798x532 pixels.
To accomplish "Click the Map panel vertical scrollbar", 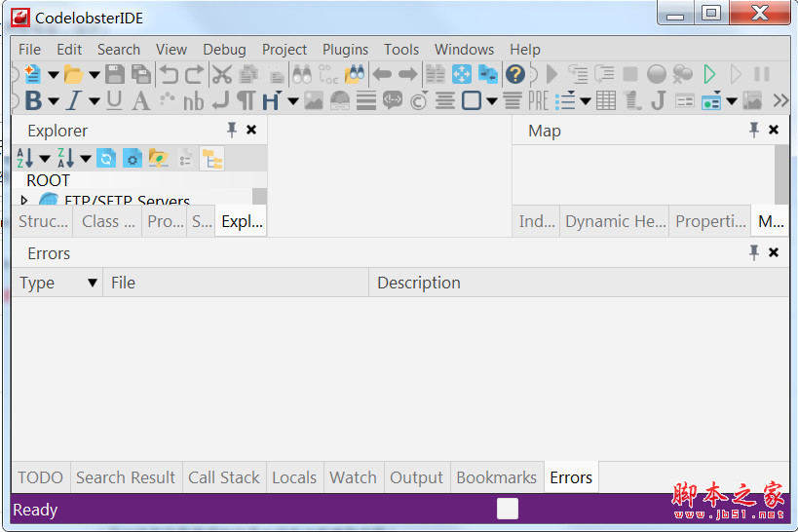I will tap(781, 174).
